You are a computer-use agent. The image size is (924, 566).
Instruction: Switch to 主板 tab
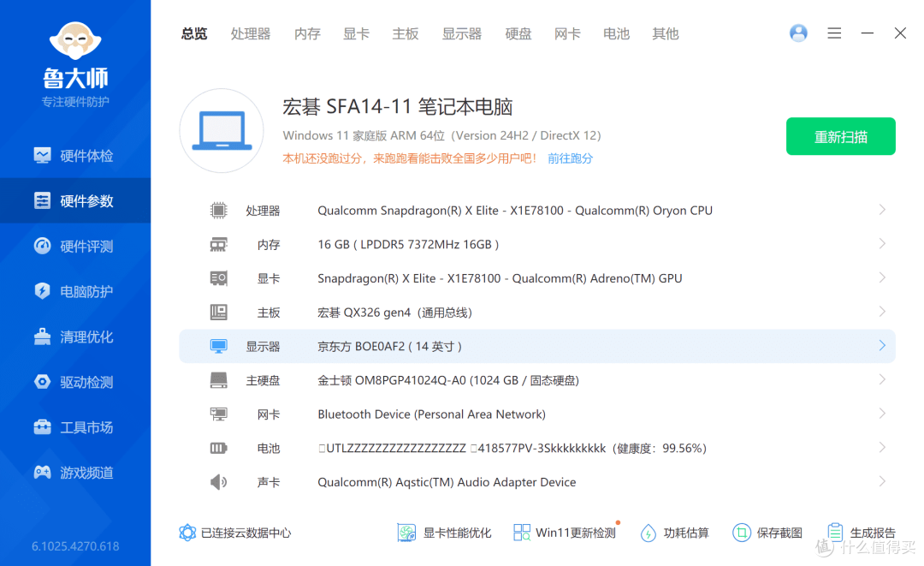tap(406, 33)
